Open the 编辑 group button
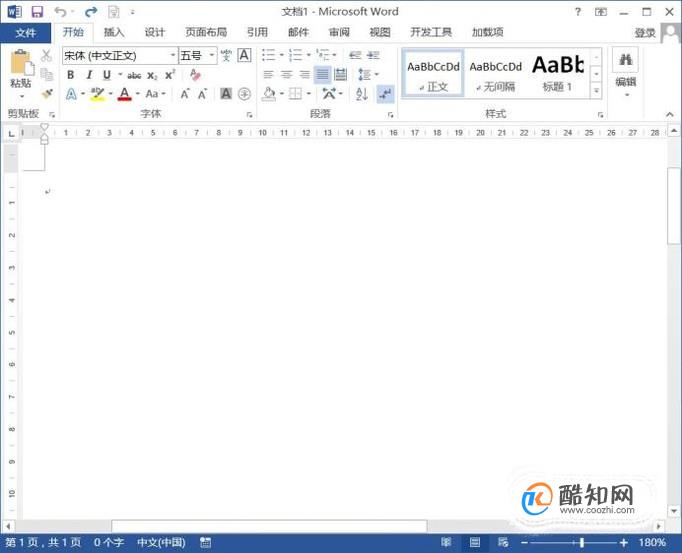Screen dimensions: 682x553 point(626,73)
